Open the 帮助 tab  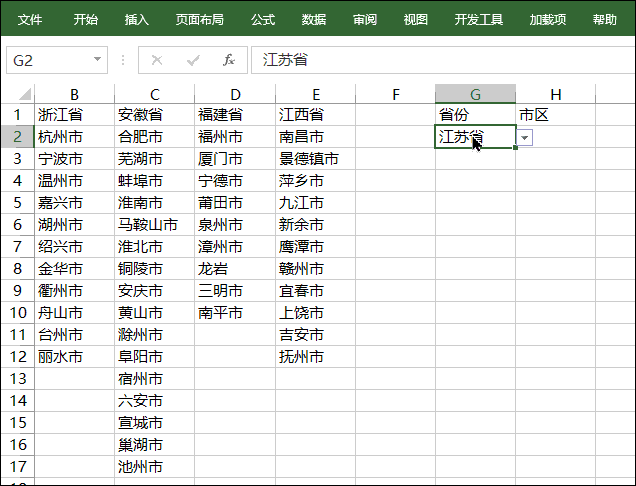[x=604, y=19]
